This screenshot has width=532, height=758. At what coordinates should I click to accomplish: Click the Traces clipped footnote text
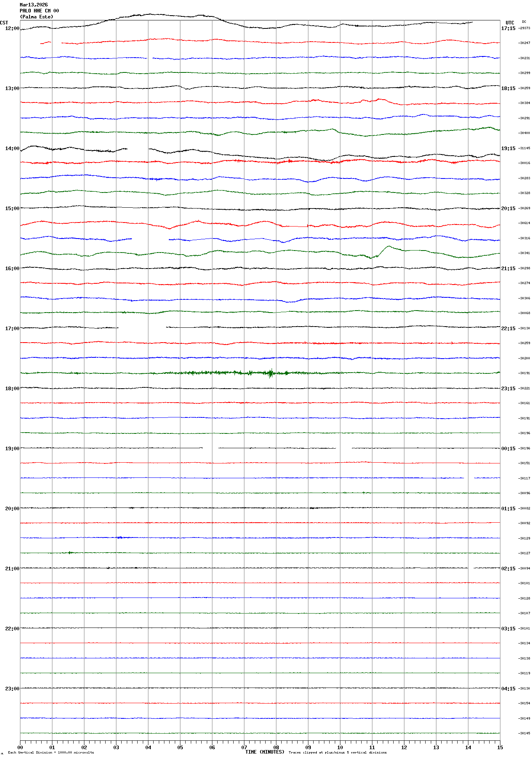[x=338, y=752]
